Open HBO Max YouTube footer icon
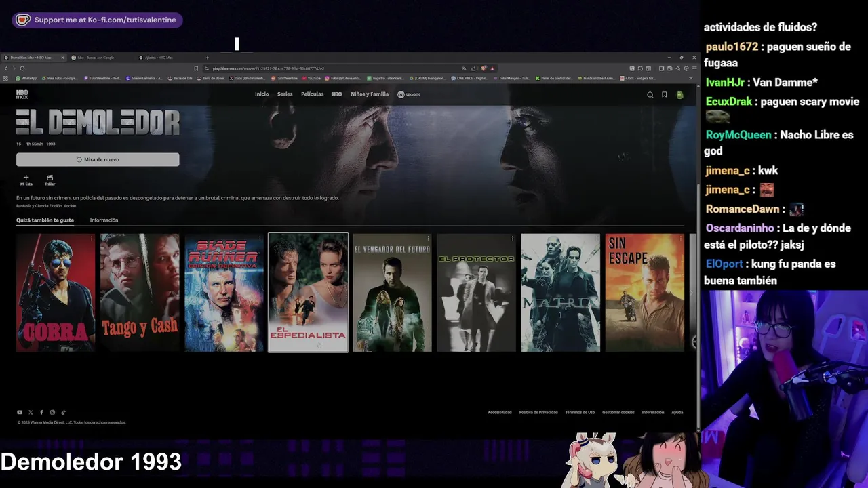 pos(20,412)
